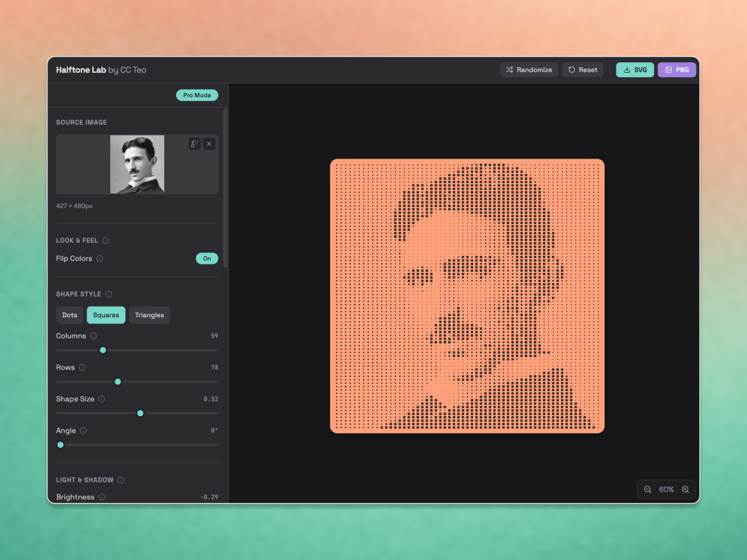Reset all halftone settings
Image resolution: width=747 pixels, height=560 pixels.
click(583, 70)
